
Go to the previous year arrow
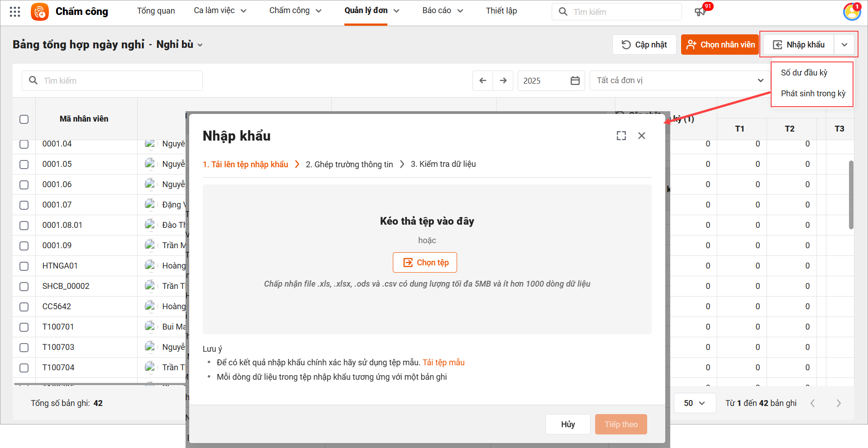pyautogui.click(x=483, y=80)
